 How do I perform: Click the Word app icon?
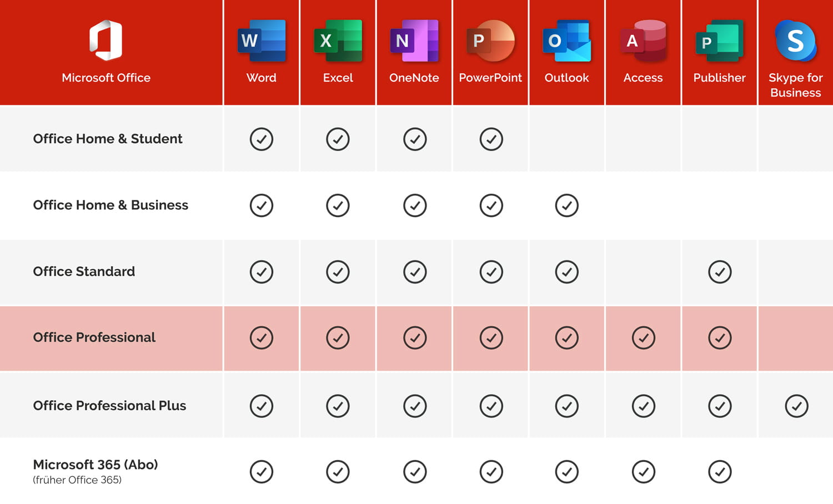pyautogui.click(x=262, y=41)
